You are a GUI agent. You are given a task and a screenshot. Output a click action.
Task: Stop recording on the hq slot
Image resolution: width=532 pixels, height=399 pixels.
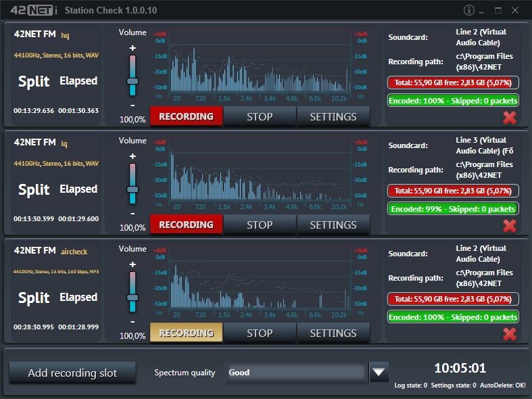tap(260, 116)
